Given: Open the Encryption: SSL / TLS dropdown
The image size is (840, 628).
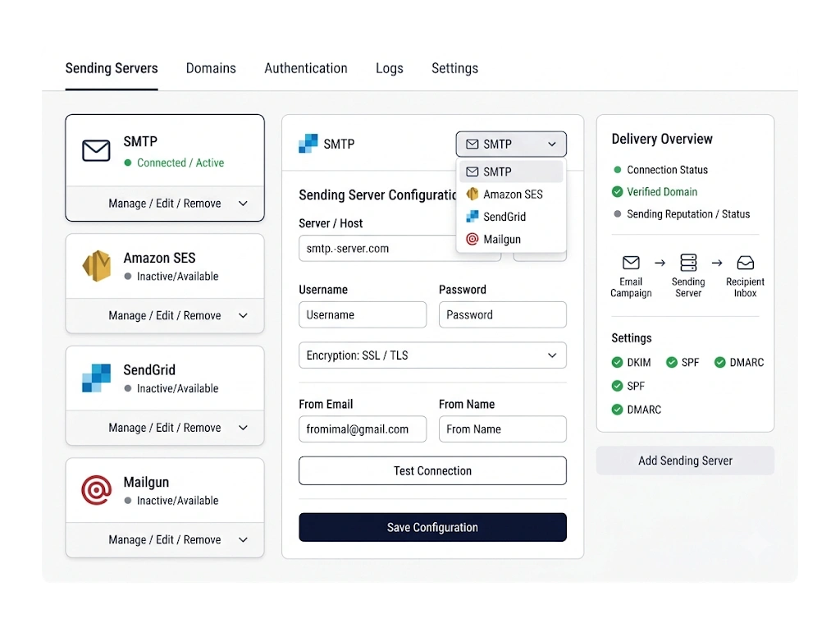Looking at the screenshot, I should [432, 355].
